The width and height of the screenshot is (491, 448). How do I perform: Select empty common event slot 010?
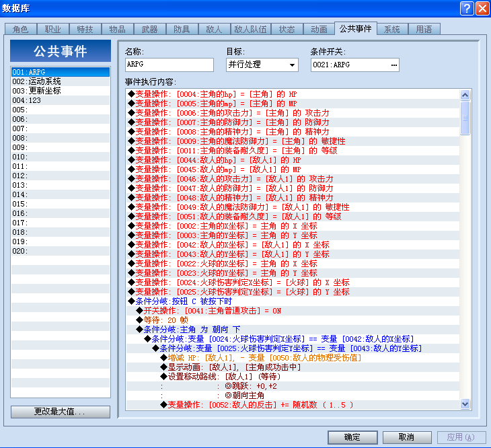coord(61,157)
